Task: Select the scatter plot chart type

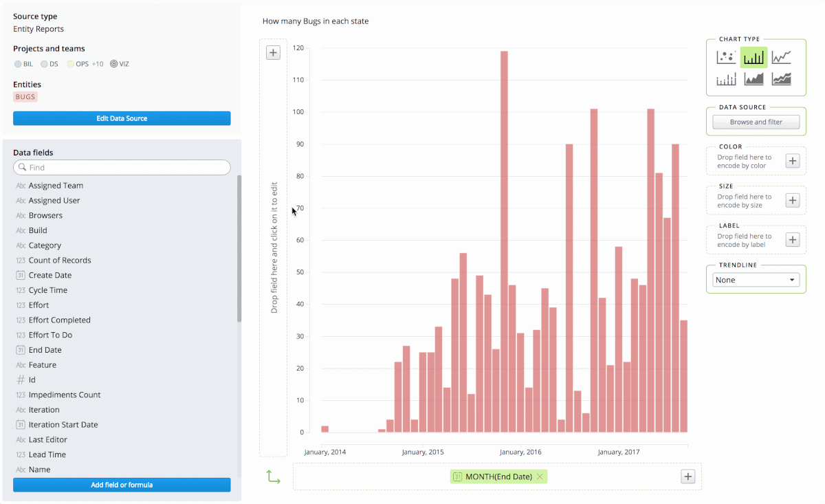Action: point(726,57)
